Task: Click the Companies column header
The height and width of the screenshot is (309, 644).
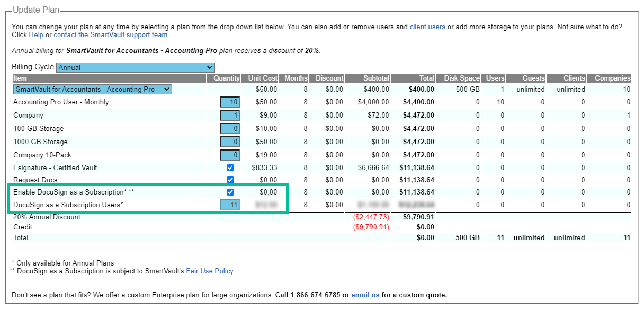Action: point(612,78)
